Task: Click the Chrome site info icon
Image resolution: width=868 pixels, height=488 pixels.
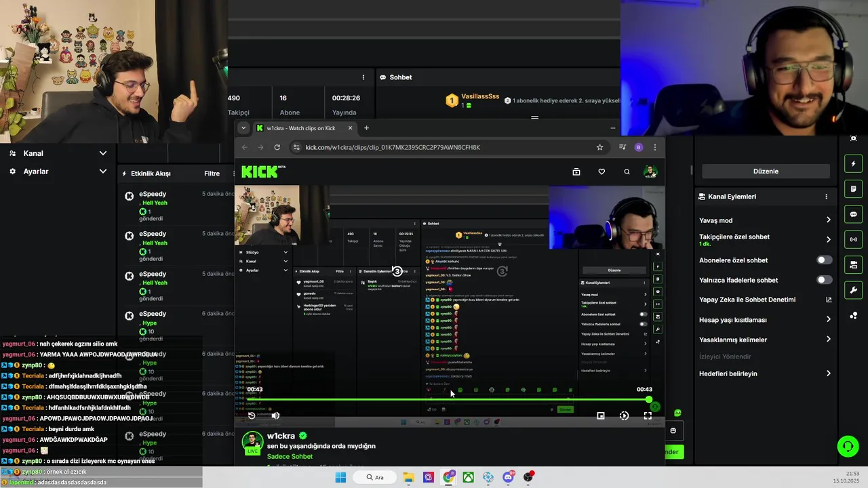Action: point(296,147)
